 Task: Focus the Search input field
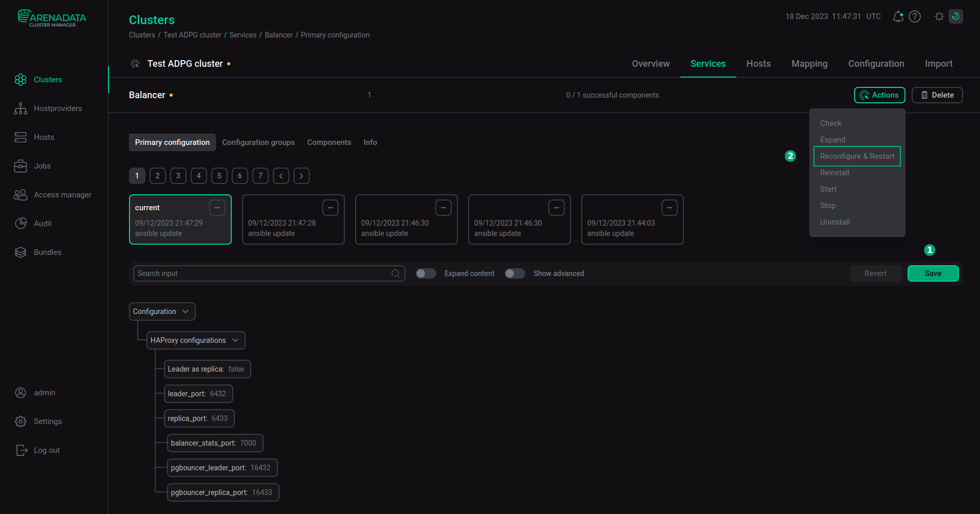point(269,273)
